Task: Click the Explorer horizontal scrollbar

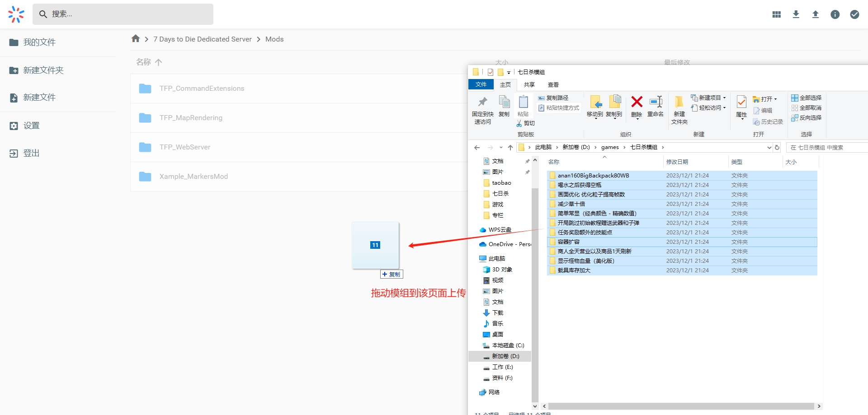Action: (681, 406)
